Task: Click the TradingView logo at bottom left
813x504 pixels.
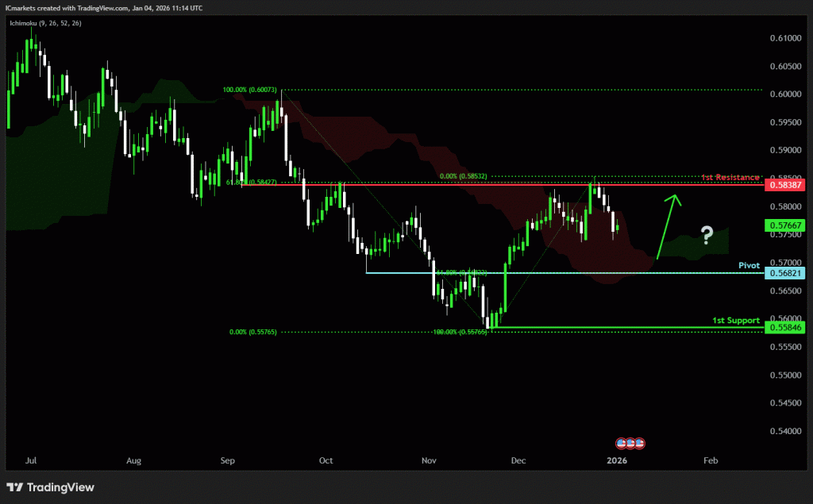Action: pyautogui.click(x=51, y=487)
